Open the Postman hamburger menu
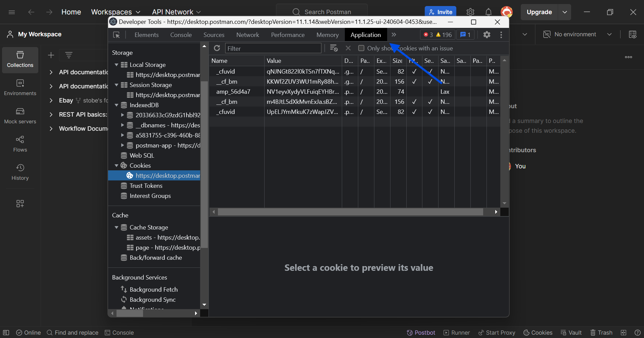Screen dimensions: 644x338 click(x=12, y=12)
